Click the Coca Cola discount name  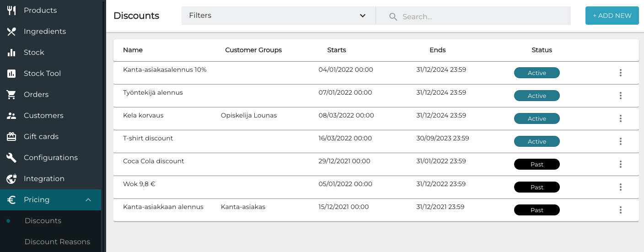point(154,161)
